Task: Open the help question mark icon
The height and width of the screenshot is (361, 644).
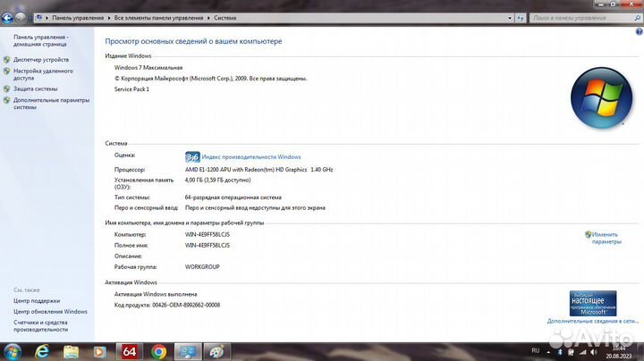Action: click(x=639, y=31)
